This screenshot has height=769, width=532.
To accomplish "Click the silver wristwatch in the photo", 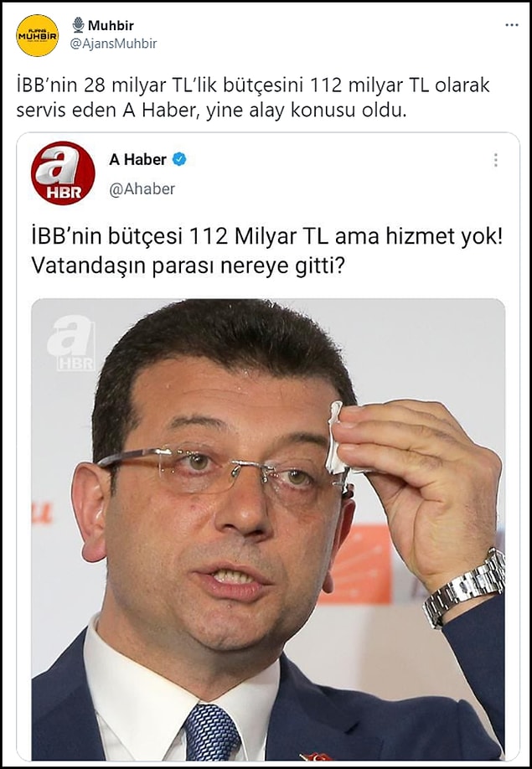I will tap(463, 588).
